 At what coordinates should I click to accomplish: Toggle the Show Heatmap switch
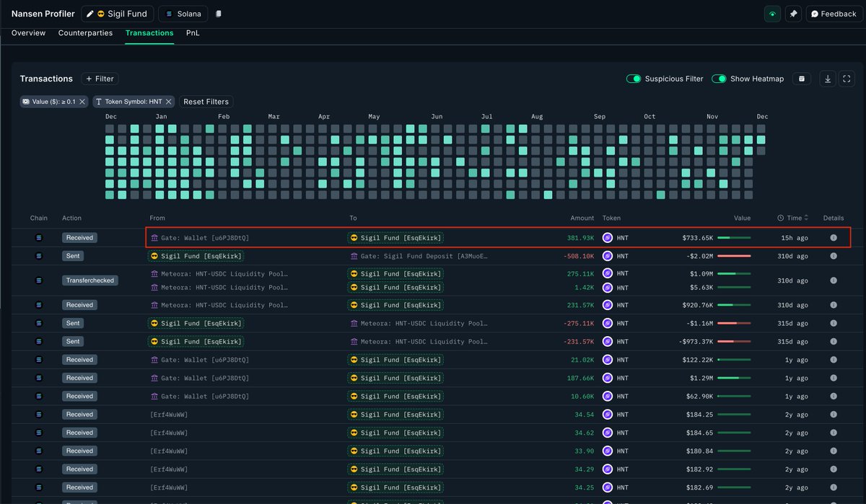point(719,79)
